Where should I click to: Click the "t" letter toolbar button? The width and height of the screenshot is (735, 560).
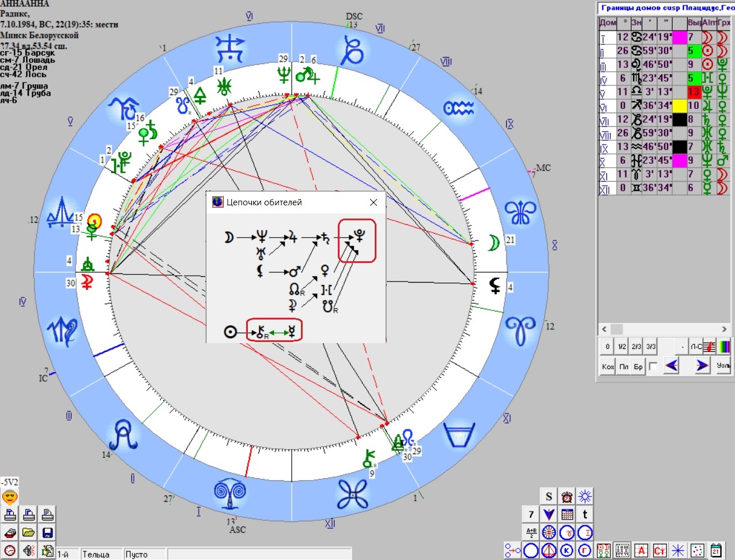pyautogui.click(x=585, y=514)
